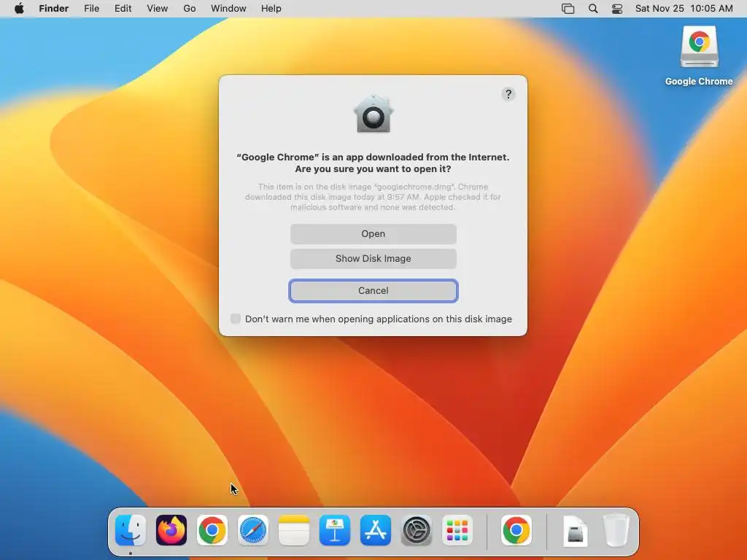The width and height of the screenshot is (747, 560).
Task: Click the help question mark button
Action: coord(508,94)
